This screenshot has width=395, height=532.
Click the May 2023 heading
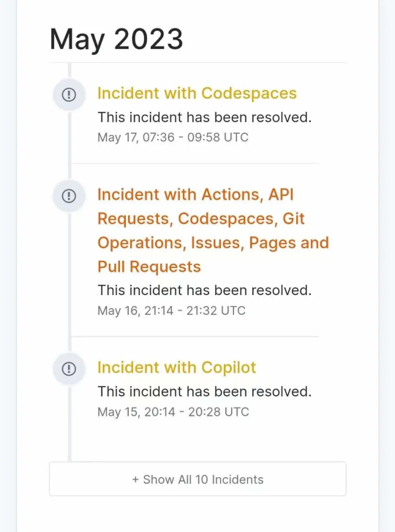tap(116, 39)
